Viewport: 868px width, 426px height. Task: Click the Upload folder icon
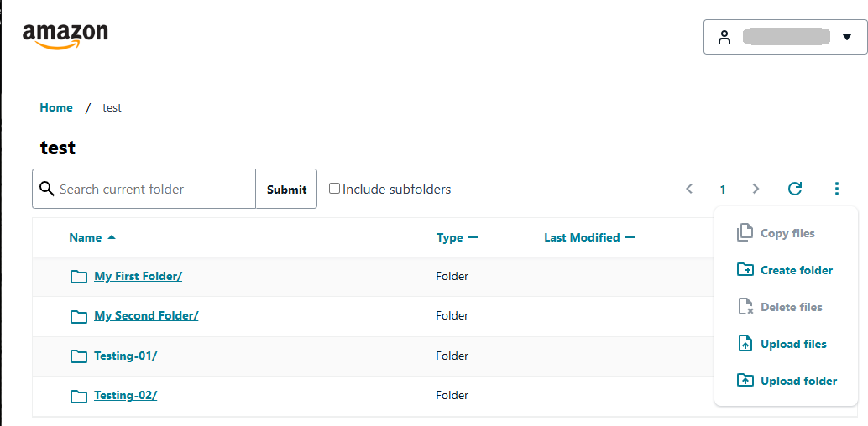(x=745, y=381)
